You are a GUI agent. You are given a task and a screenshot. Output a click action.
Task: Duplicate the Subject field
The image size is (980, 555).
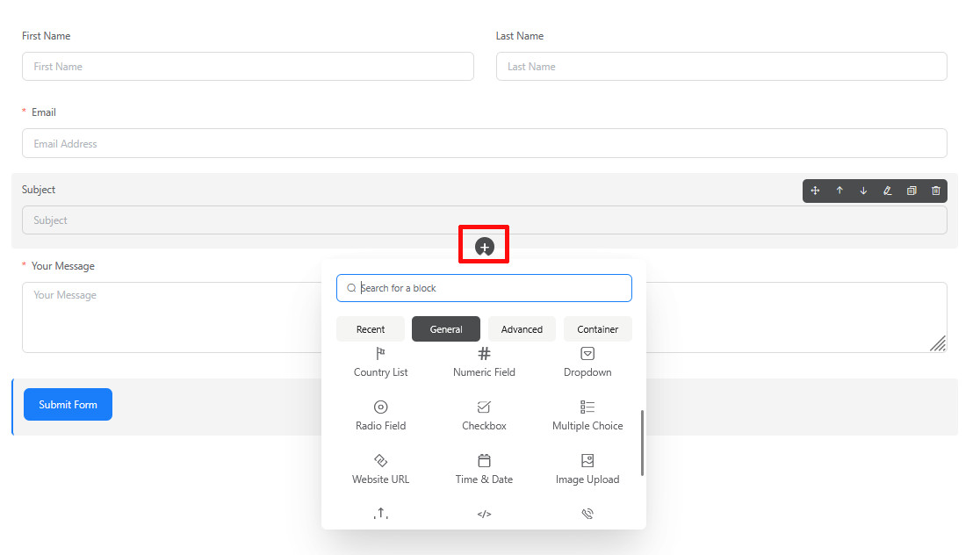tap(912, 191)
